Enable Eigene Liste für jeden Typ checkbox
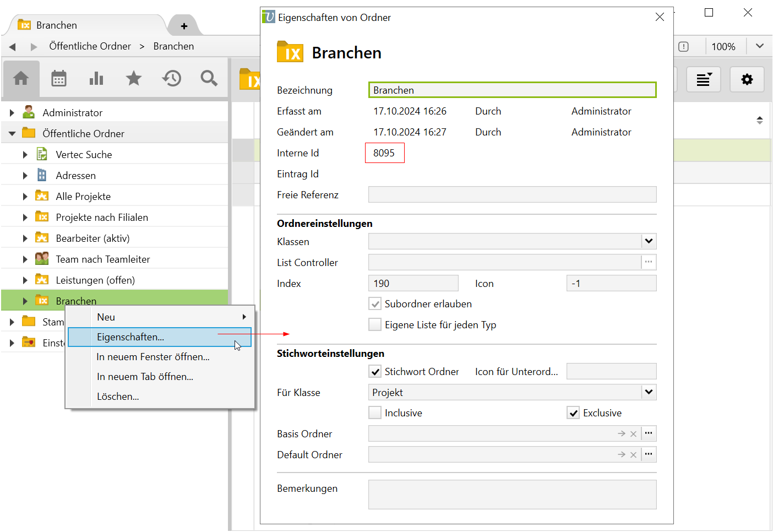 click(x=375, y=325)
